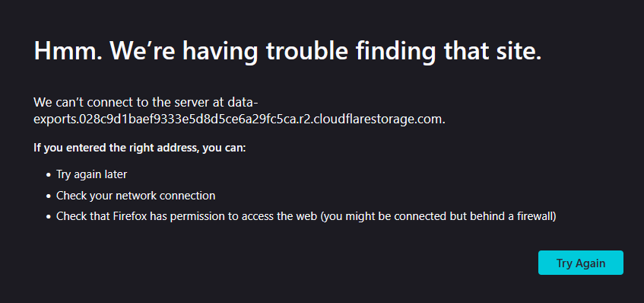Click the bullet dot before 'Check that Firefox'
The width and height of the screenshot is (644, 303).
click(49, 217)
